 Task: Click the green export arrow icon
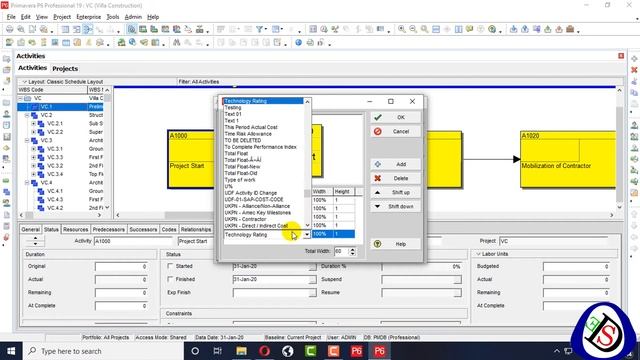pyautogui.click(x=548, y=29)
